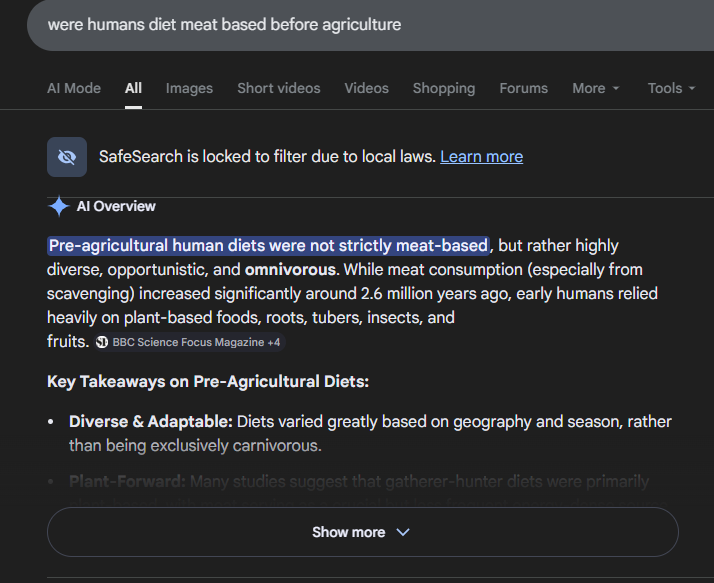The height and width of the screenshot is (583, 714).
Task: Click the Diverse & Adaptable bullet point
Action: pyautogui.click(x=150, y=421)
